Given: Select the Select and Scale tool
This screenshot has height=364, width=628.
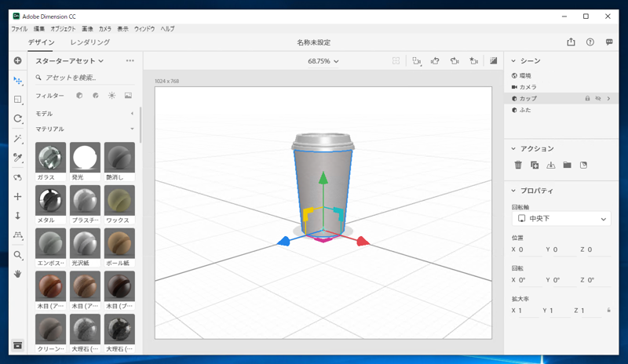Looking at the screenshot, I should 17,100.
